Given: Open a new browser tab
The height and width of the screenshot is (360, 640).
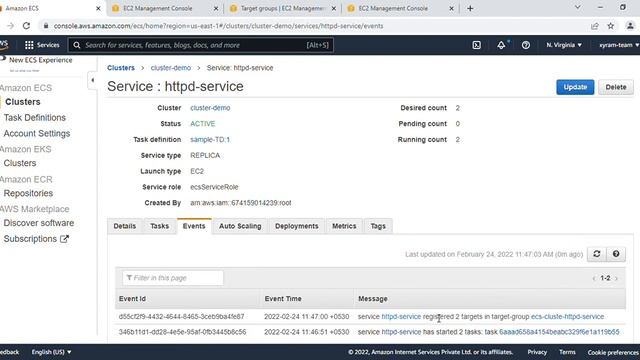Looking at the screenshot, I should (x=470, y=8).
